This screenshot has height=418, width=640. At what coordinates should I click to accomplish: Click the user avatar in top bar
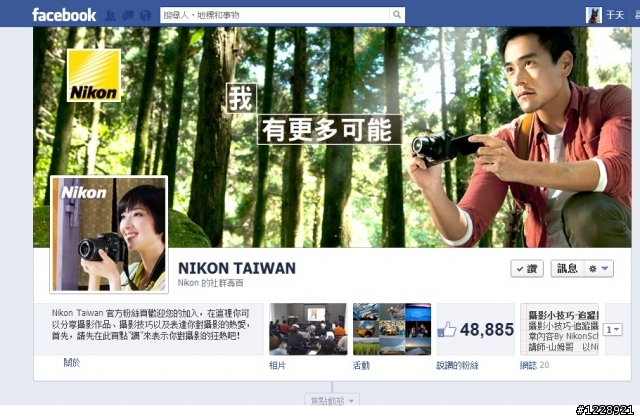(593, 16)
